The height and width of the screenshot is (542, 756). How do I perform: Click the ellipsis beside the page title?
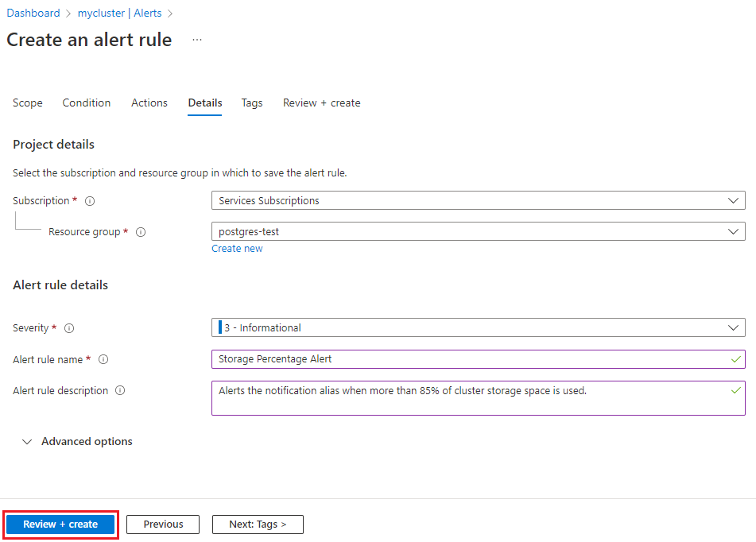coord(196,40)
